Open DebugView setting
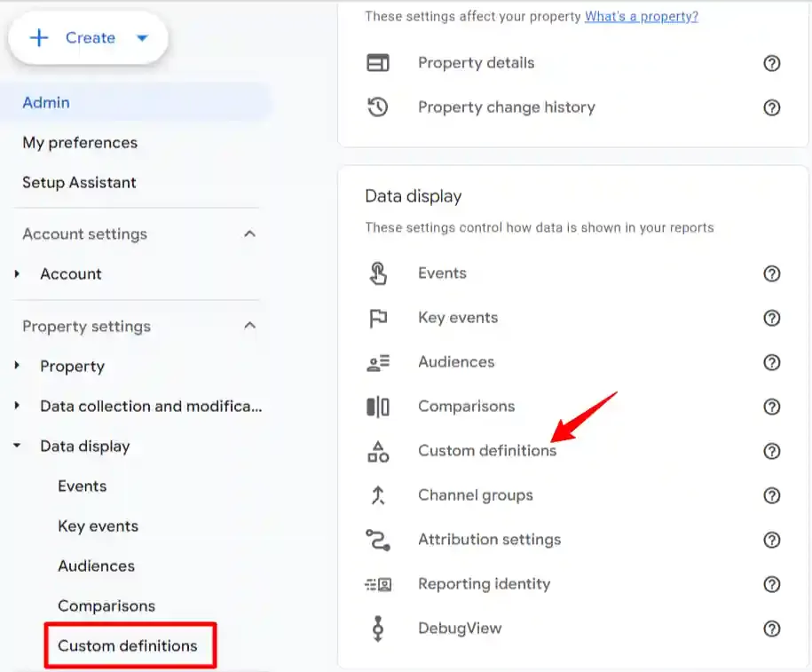Viewport: 812px width, 672px height. [x=460, y=628]
